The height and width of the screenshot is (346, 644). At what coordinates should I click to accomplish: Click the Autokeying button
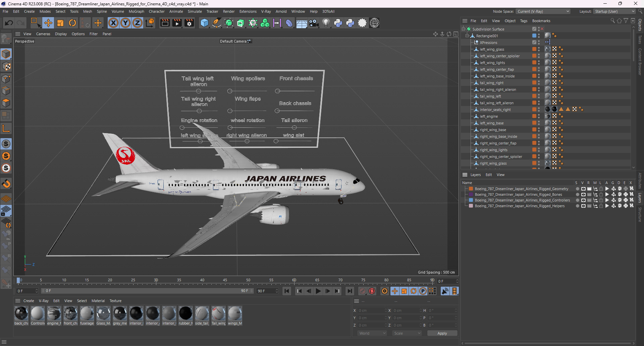pyautogui.click(x=372, y=291)
